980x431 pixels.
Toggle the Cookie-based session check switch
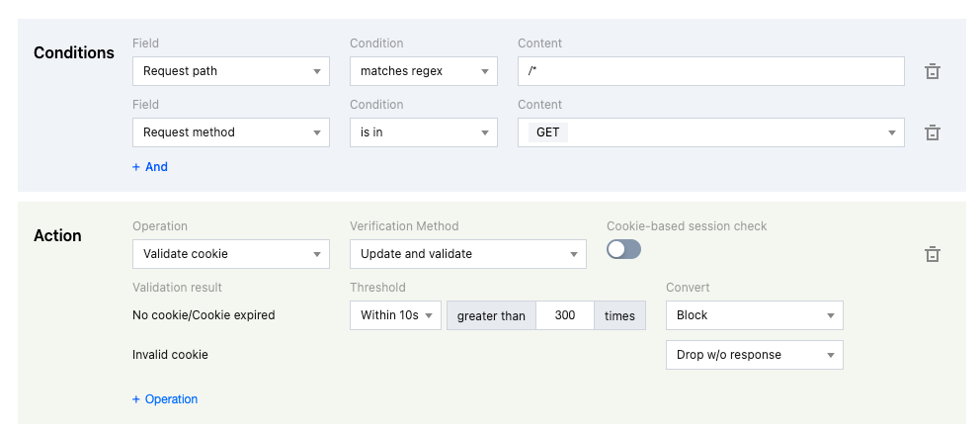(x=623, y=249)
